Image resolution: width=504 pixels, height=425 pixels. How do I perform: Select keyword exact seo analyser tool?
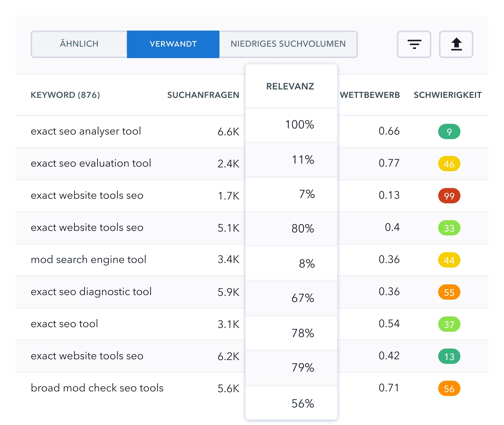coord(86,131)
